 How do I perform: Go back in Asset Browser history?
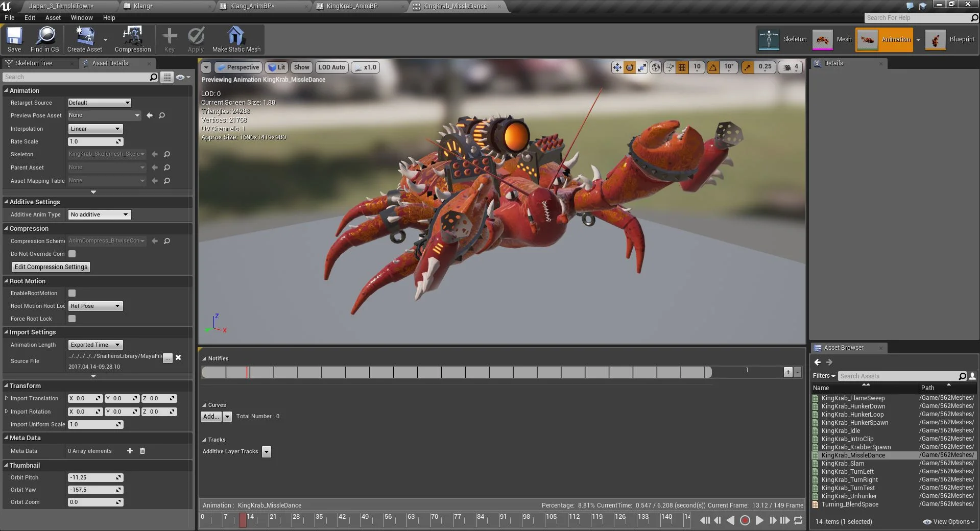[818, 362]
